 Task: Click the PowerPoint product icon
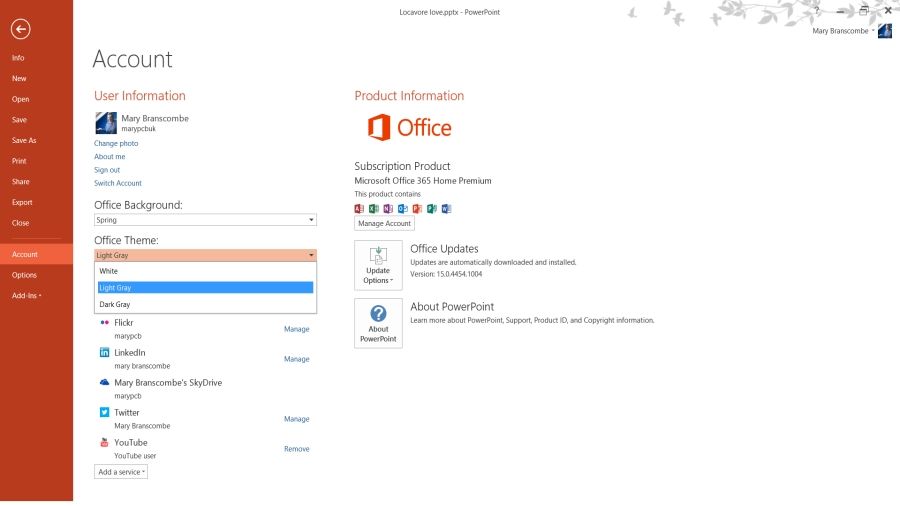point(417,209)
